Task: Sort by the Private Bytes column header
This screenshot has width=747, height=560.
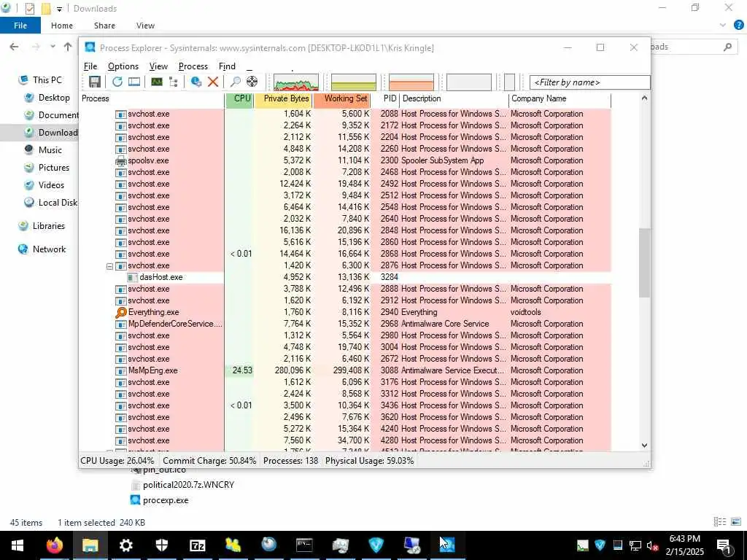Action: tap(284, 98)
